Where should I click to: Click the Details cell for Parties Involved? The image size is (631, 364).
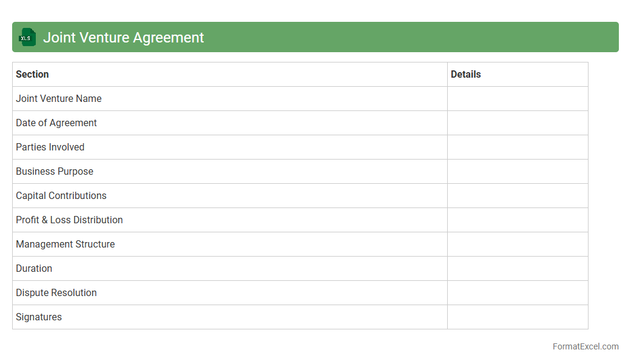point(518,147)
